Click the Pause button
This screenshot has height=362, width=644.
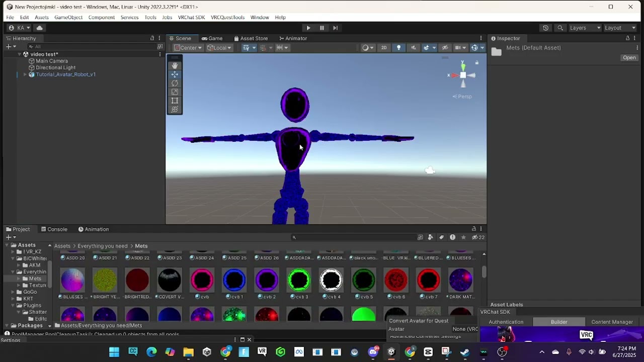pos(322,28)
